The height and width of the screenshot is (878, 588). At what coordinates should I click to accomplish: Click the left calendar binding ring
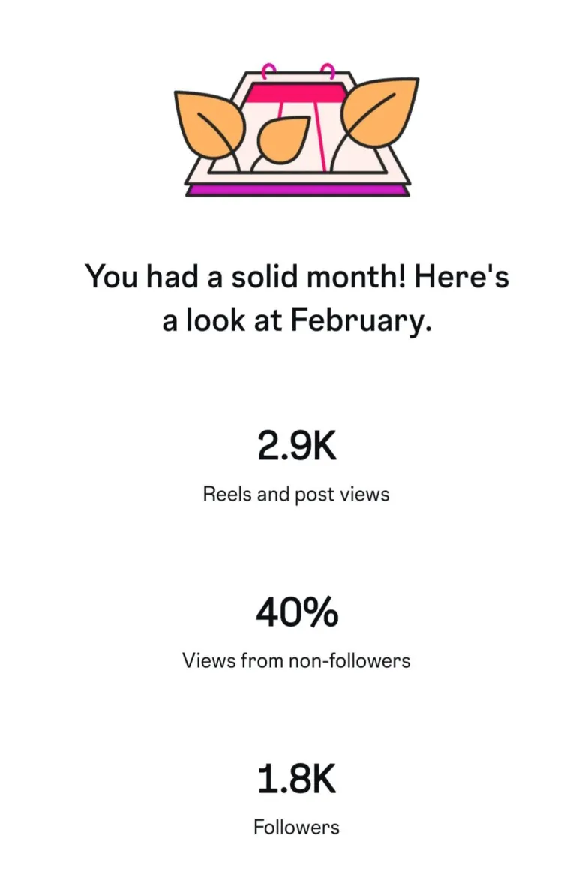pyautogui.click(x=268, y=73)
